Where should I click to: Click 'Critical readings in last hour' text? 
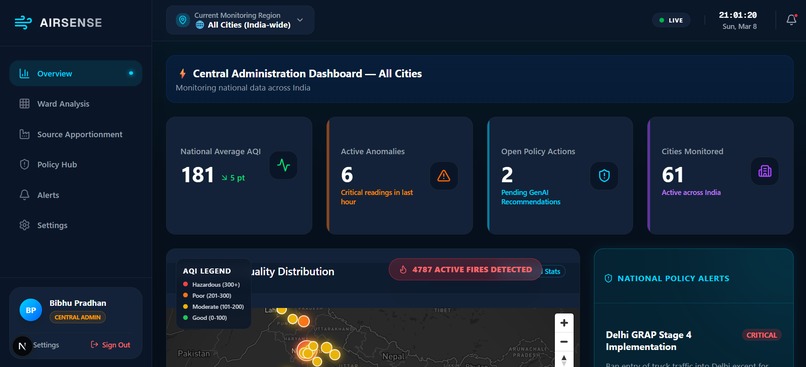377,197
